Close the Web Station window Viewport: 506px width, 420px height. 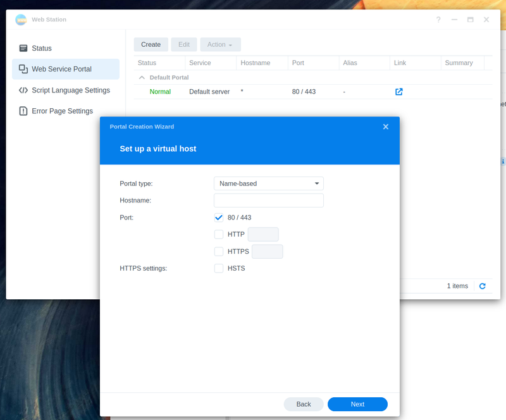(486, 20)
